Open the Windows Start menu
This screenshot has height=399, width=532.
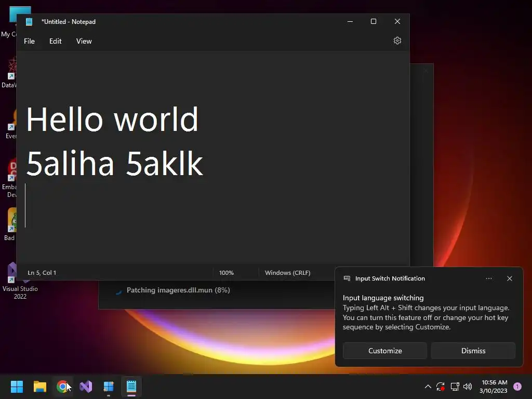(x=17, y=387)
